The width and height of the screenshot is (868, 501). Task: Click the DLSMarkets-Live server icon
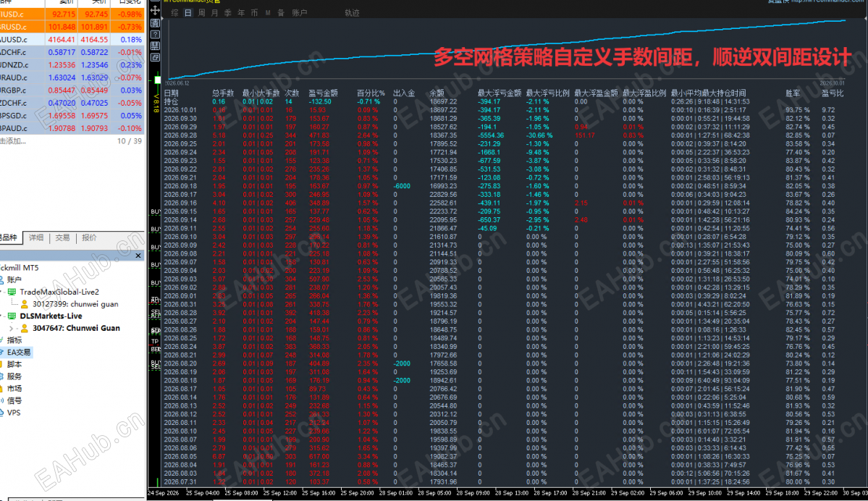point(12,316)
